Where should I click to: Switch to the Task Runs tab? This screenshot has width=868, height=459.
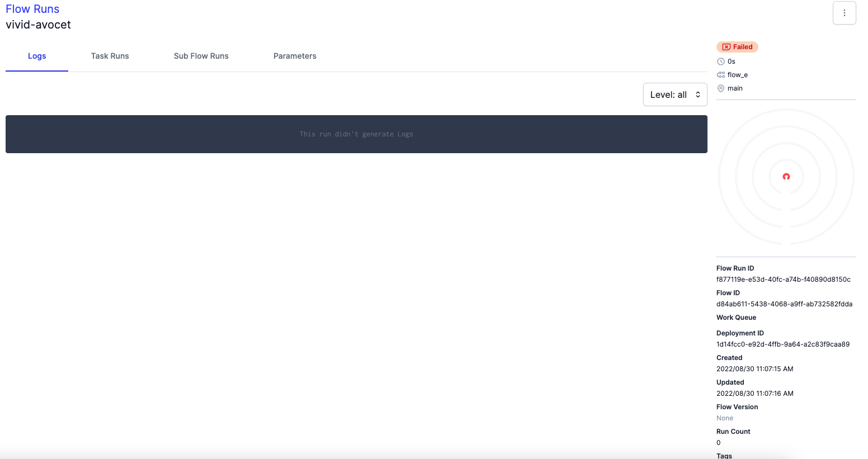click(x=110, y=56)
